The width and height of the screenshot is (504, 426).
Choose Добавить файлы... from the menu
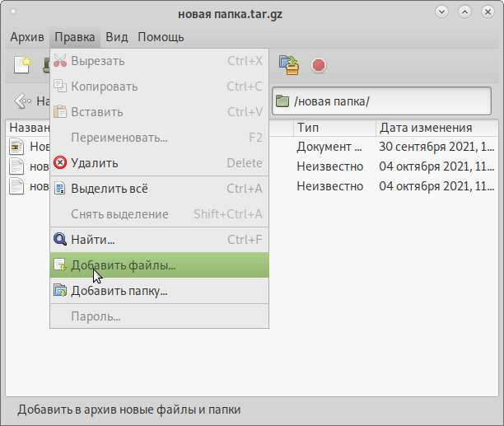[x=124, y=265]
